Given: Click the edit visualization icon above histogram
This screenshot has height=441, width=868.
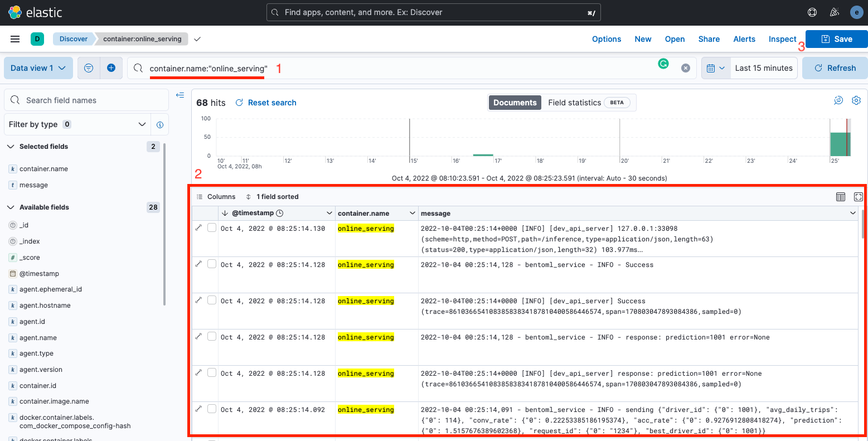Looking at the screenshot, I should click(838, 100).
